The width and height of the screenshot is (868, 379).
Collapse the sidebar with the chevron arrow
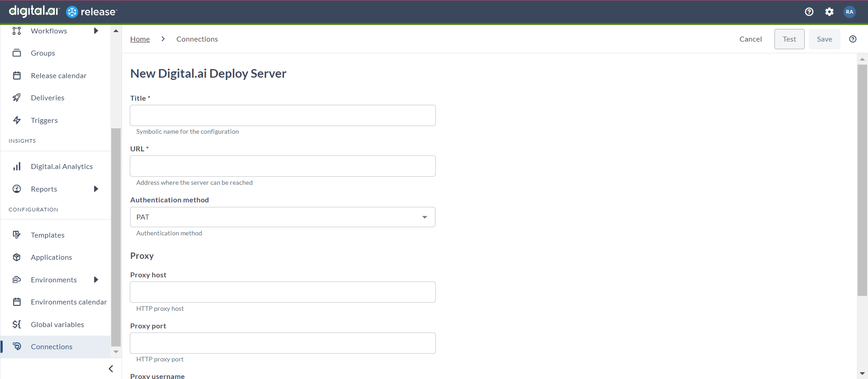click(x=111, y=369)
